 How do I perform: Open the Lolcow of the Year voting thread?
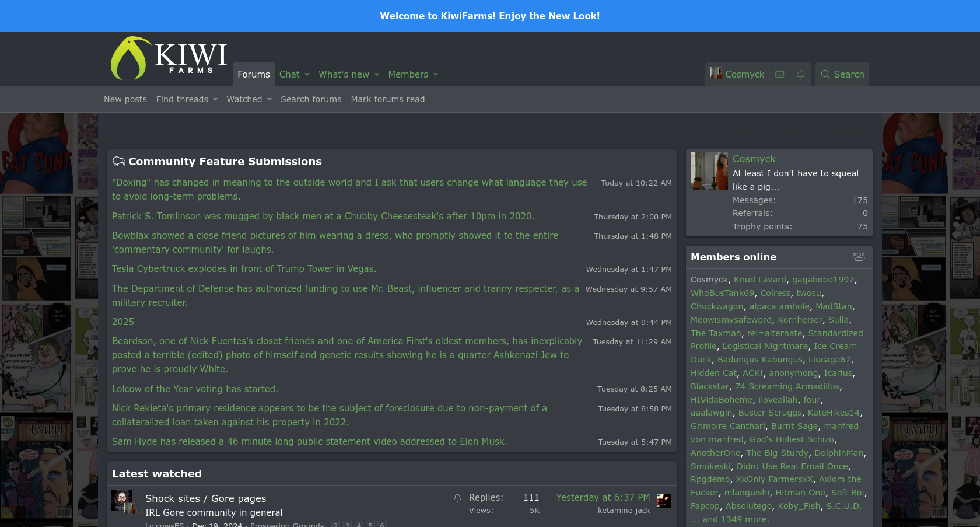(195, 389)
